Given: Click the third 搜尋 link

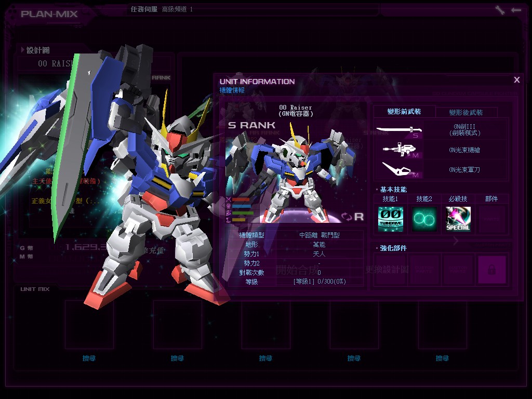Looking at the screenshot, I should [265, 358].
